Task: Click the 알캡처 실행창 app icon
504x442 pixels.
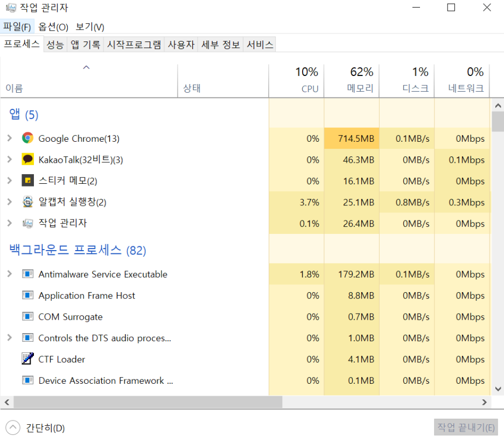Action: [x=27, y=202]
